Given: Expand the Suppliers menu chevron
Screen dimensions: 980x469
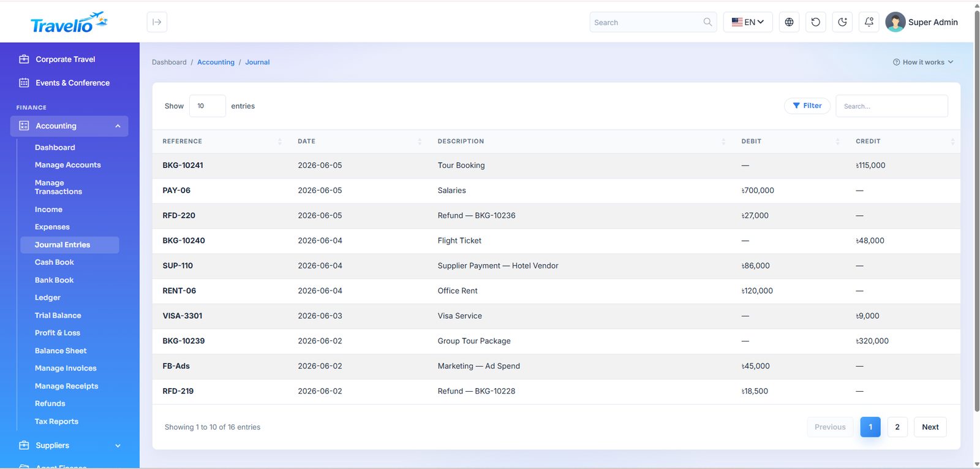Looking at the screenshot, I should 118,446.
